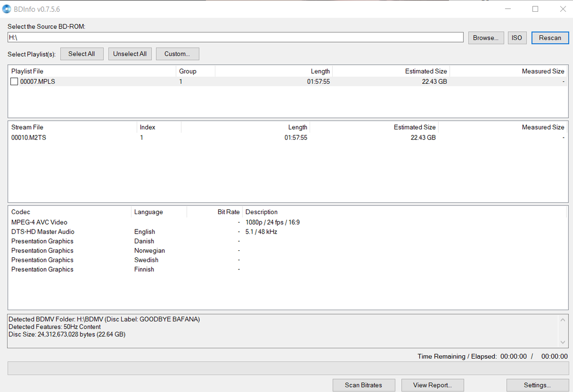Click the log panel scroll down arrow

(x=563, y=343)
